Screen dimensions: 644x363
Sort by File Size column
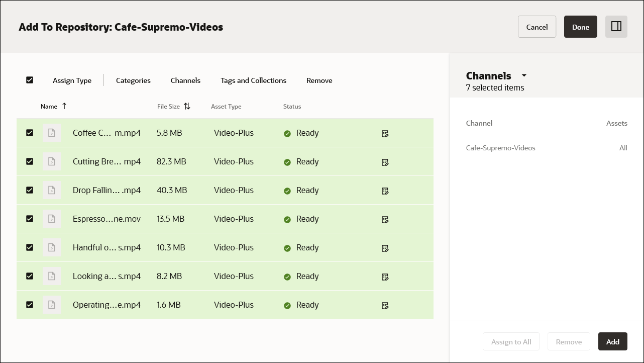tap(187, 106)
